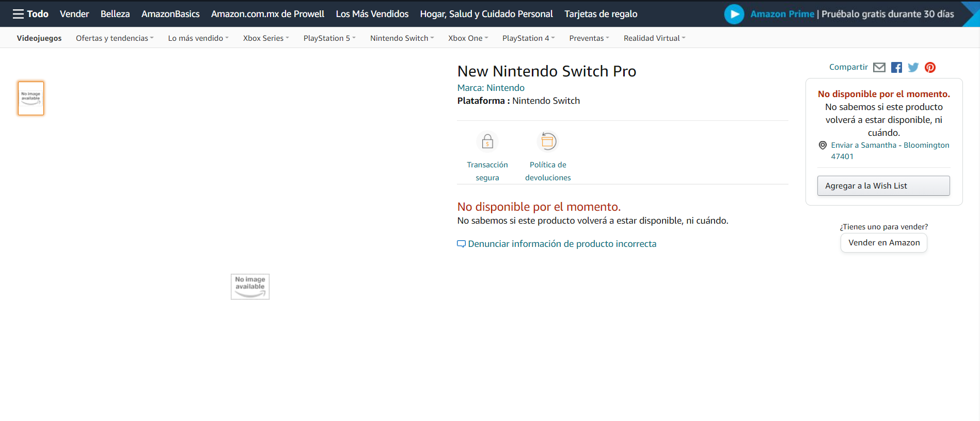The height and width of the screenshot is (421, 980).
Task: Expand Xbox One dropdown
Action: (x=468, y=38)
